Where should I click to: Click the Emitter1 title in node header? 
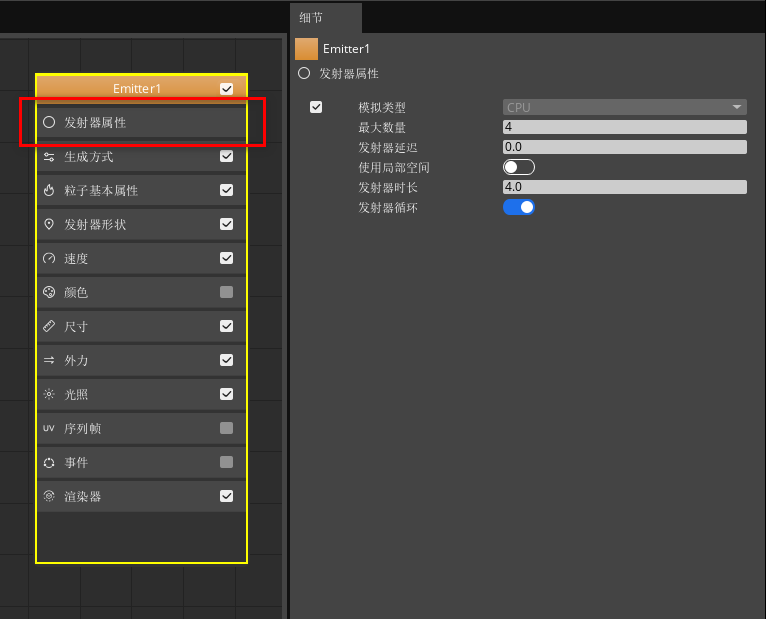click(137, 88)
